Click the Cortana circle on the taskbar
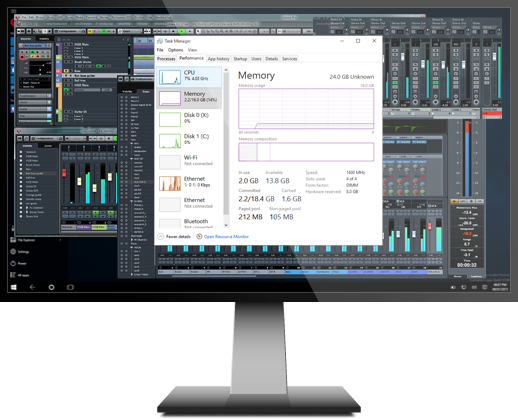 pyautogui.click(x=51, y=287)
